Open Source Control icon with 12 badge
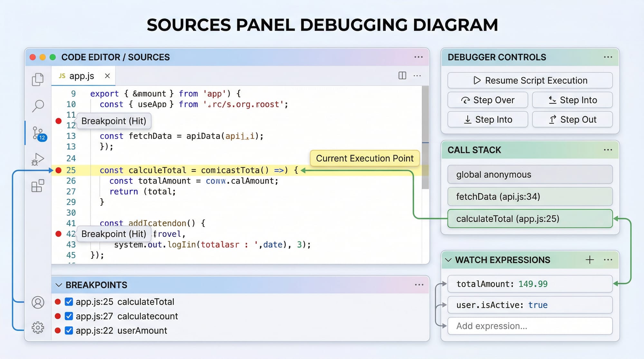Screen dimensions: 644x359 [38, 133]
